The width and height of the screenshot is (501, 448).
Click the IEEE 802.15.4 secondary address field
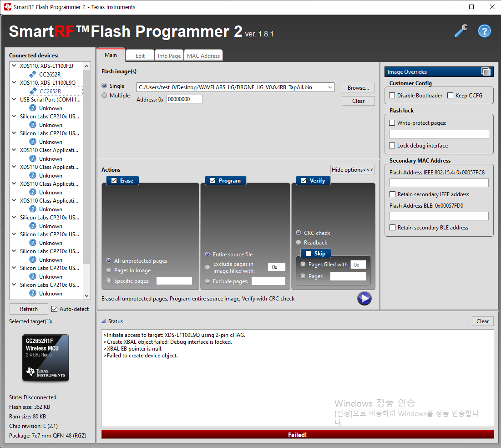pyautogui.click(x=439, y=183)
